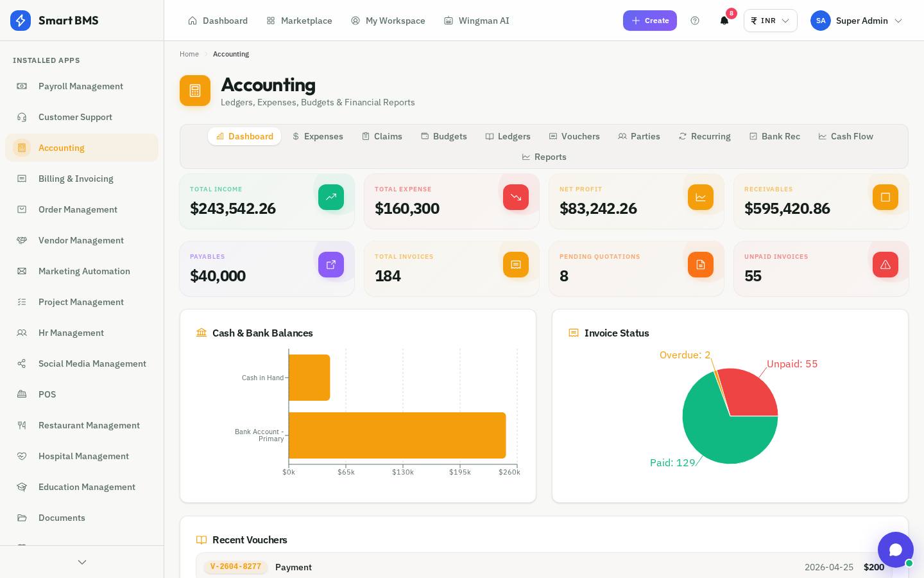This screenshot has width=924, height=578.
Task: Open Wingman AI
Action: (x=477, y=21)
